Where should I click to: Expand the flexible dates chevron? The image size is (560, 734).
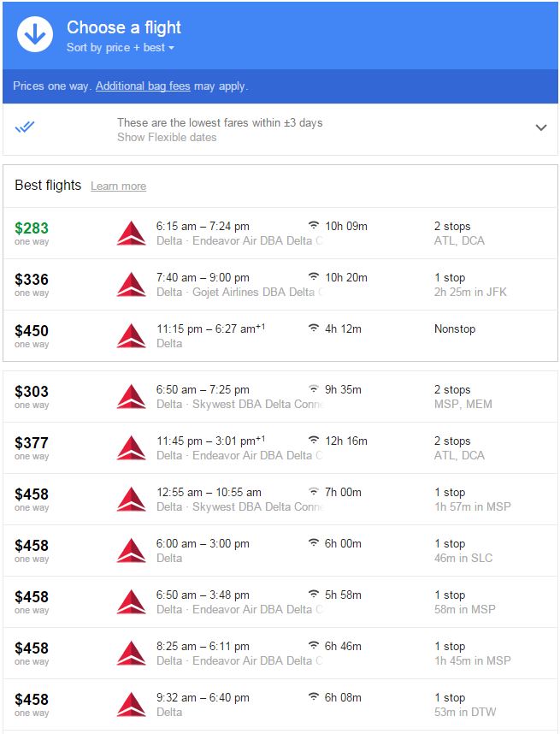tap(540, 127)
